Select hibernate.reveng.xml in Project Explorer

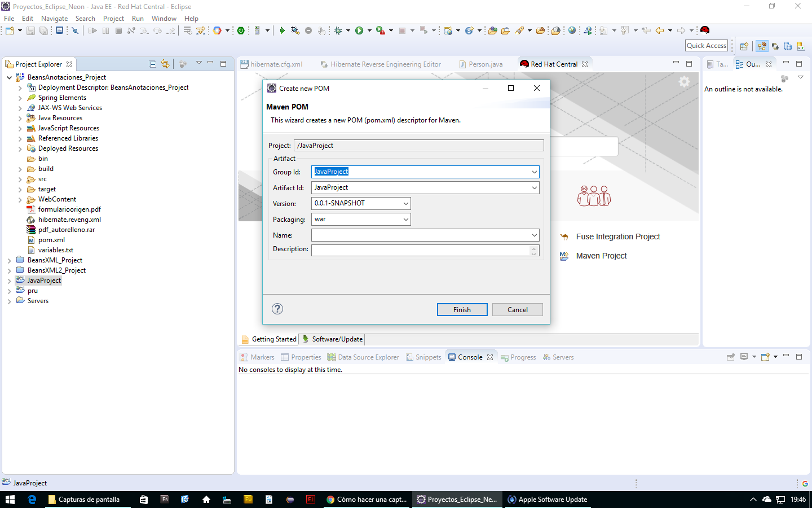click(69, 220)
